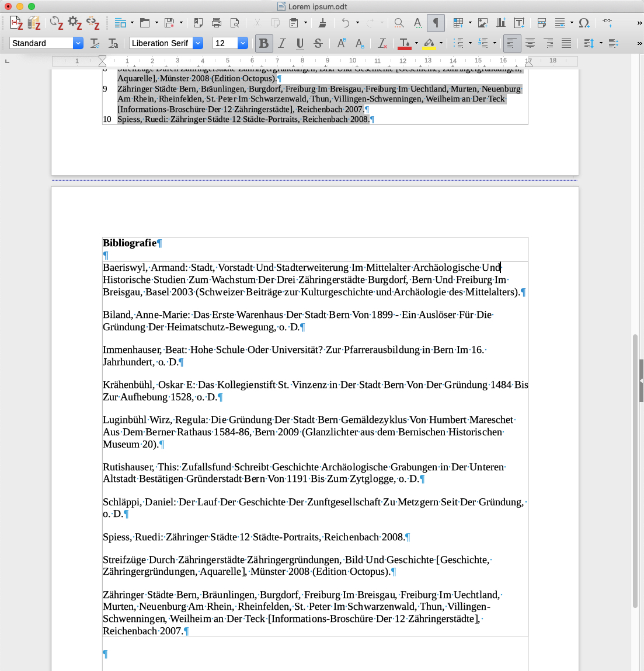Toggle Italic formatting
Screen dimensions: 644x671
tap(282, 43)
